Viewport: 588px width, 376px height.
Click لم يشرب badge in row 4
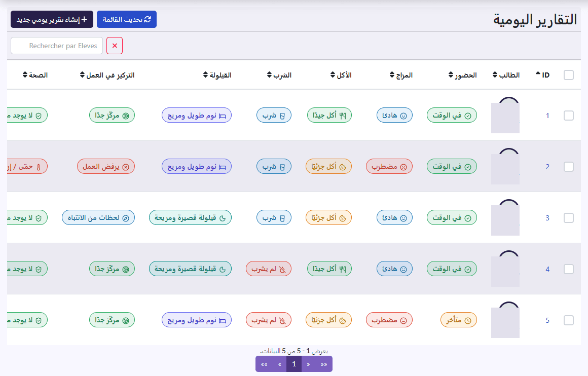coord(269,269)
